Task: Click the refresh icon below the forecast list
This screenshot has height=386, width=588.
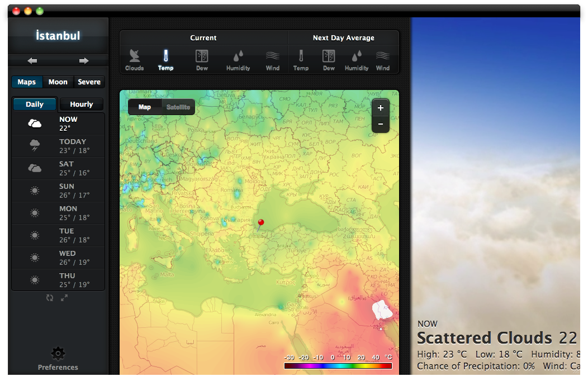Action: coord(50,298)
